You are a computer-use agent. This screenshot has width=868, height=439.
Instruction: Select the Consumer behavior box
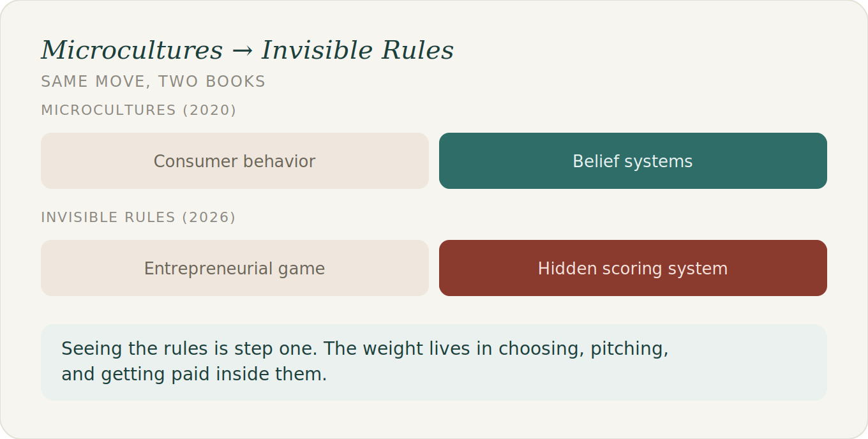pos(235,161)
